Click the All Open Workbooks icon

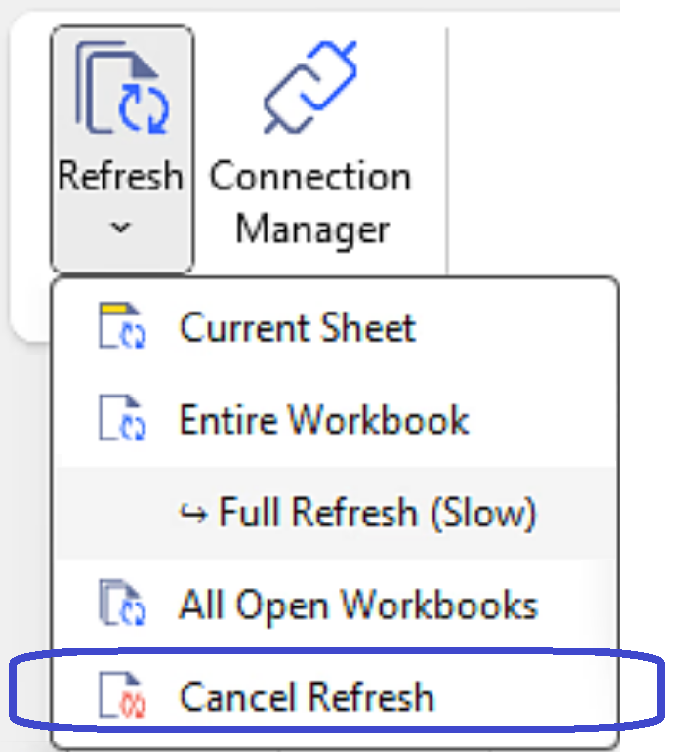tap(122, 604)
